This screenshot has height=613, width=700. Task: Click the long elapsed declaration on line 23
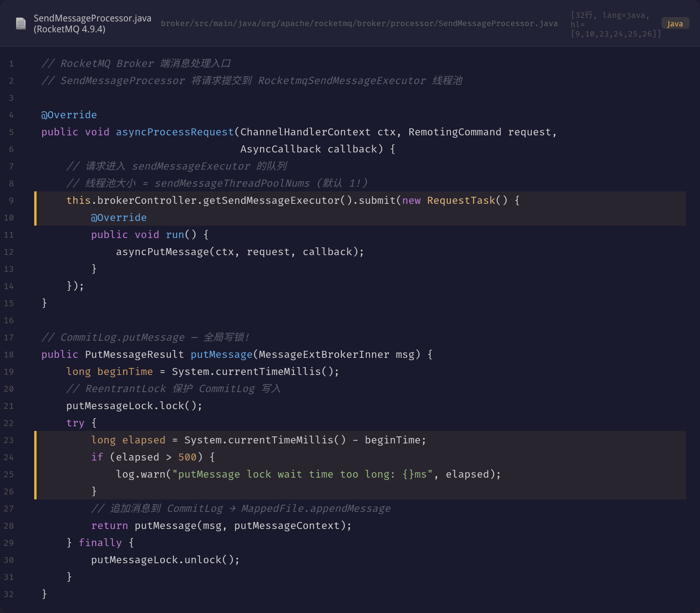[x=259, y=440]
